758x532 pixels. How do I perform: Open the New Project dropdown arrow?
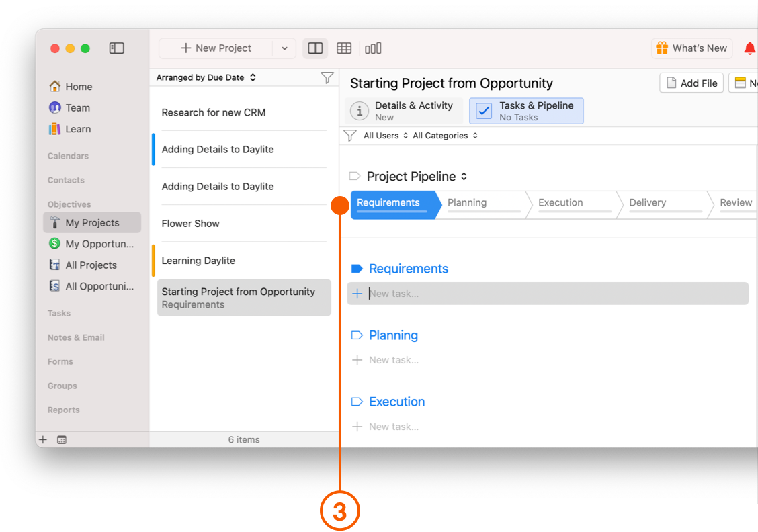(x=284, y=48)
